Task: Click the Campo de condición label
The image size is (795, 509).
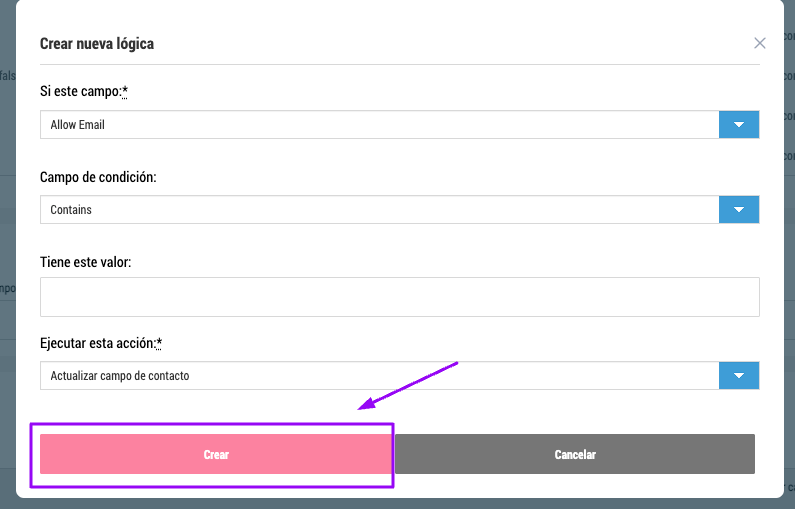Action: coord(98,177)
